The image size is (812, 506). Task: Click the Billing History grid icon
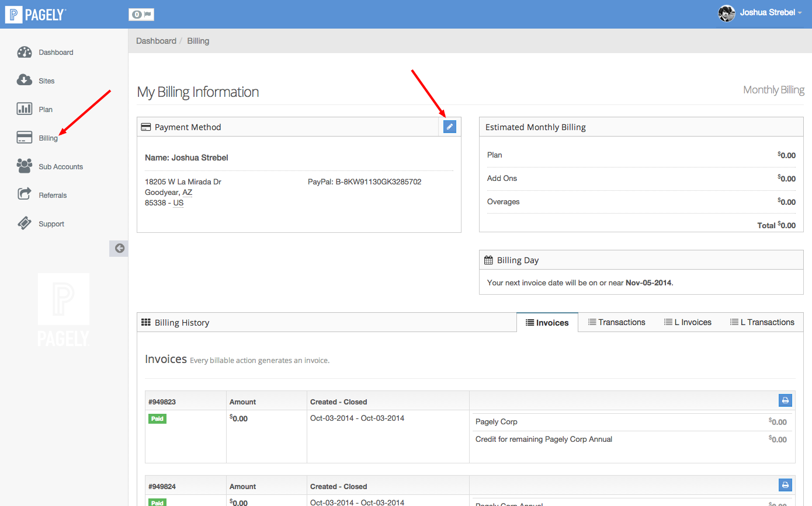click(x=146, y=322)
